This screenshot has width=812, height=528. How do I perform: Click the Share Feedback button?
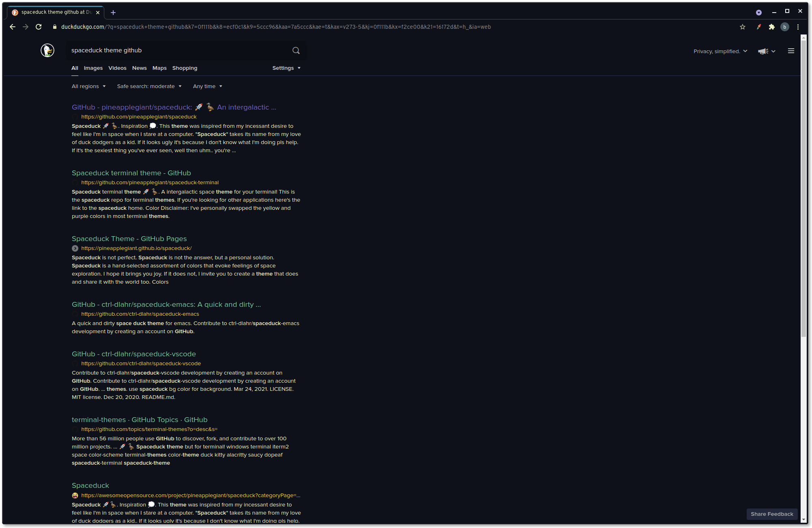pos(771,514)
